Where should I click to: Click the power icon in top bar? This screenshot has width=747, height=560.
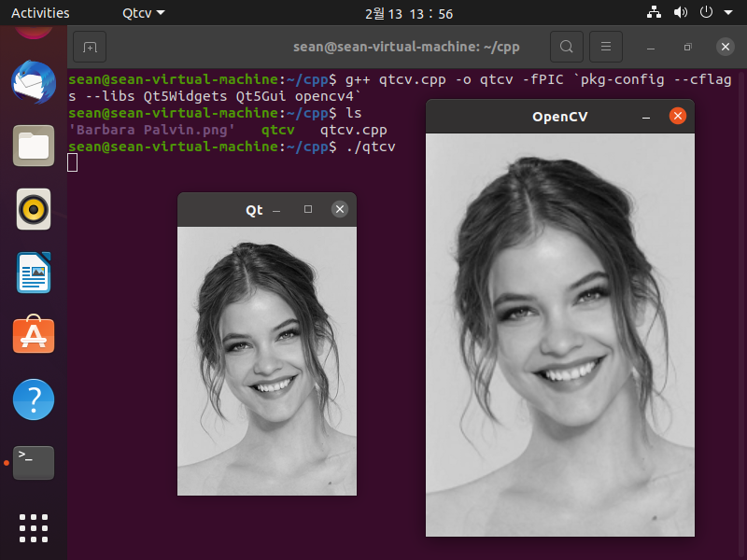(x=706, y=12)
